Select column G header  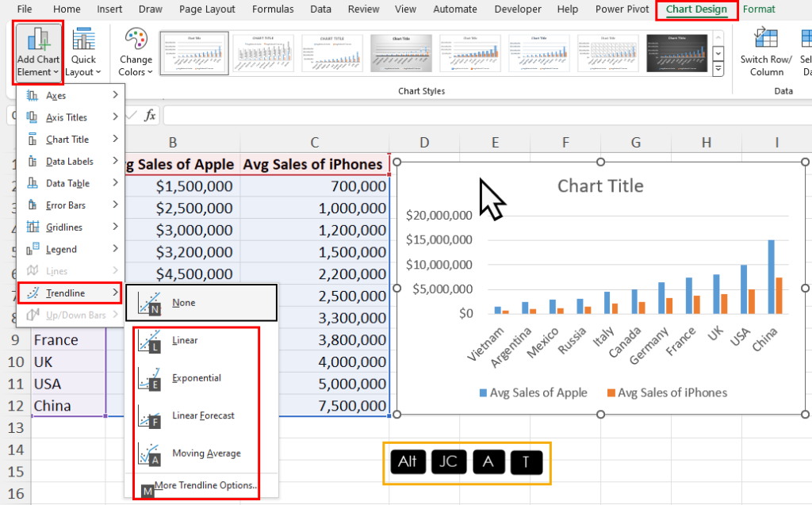pyautogui.click(x=635, y=143)
